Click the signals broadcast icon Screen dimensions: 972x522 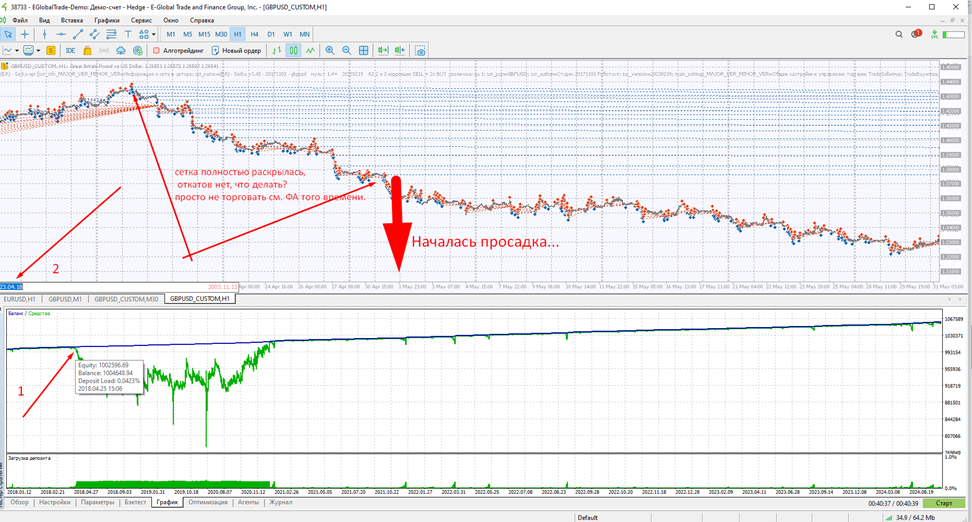104,51
